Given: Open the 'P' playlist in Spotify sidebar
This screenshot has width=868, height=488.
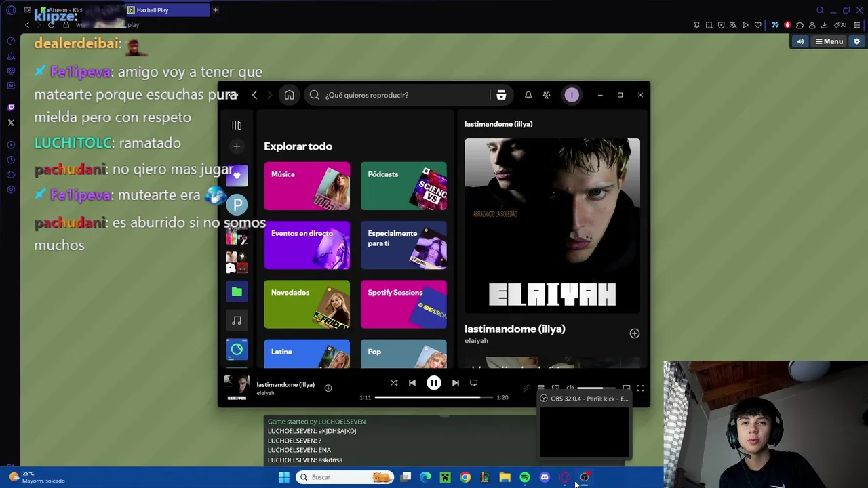Looking at the screenshot, I should [237, 205].
